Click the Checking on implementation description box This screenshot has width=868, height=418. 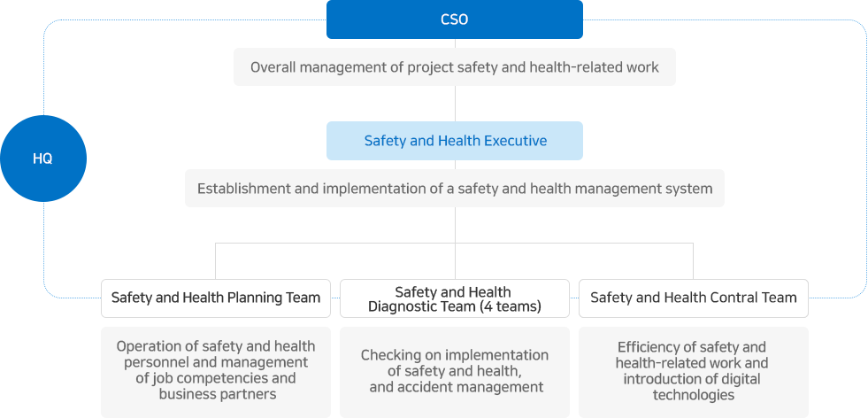tap(454, 370)
